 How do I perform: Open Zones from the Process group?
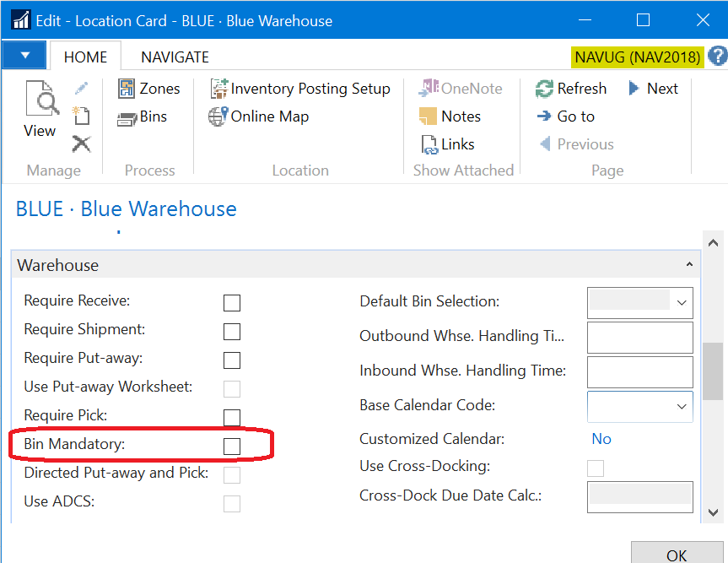(x=148, y=89)
